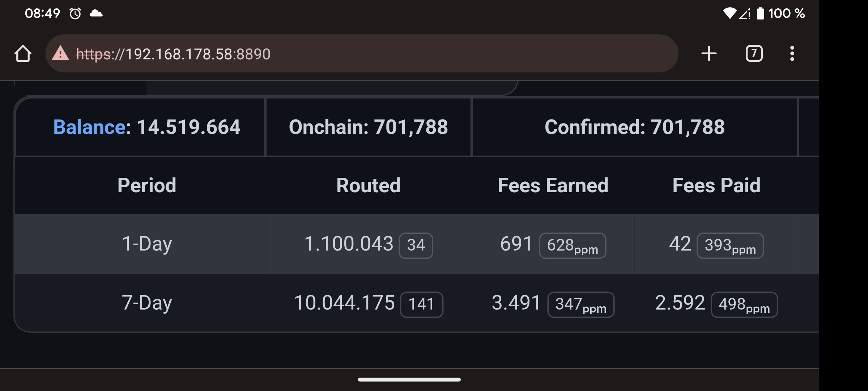Tap the browser home icon
Viewport: 868px width, 391px height.
click(23, 54)
